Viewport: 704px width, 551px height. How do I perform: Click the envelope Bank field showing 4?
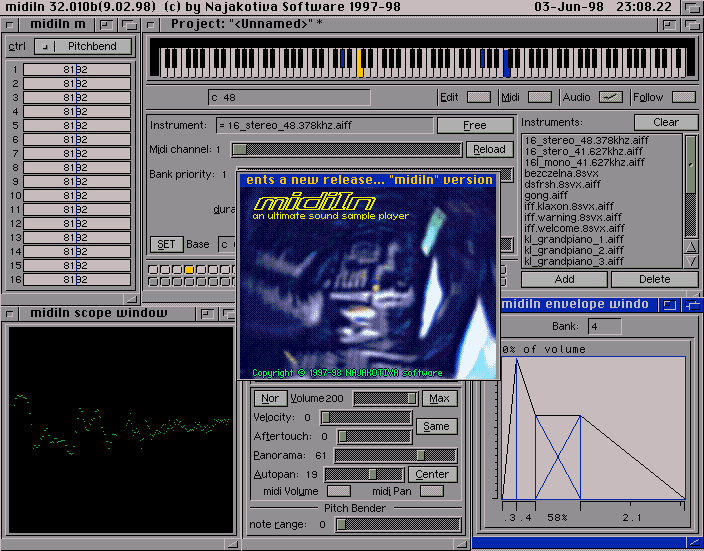[x=604, y=326]
